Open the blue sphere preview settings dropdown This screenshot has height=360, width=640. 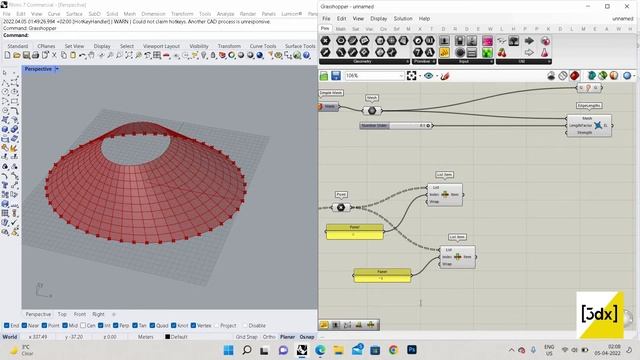click(635, 76)
